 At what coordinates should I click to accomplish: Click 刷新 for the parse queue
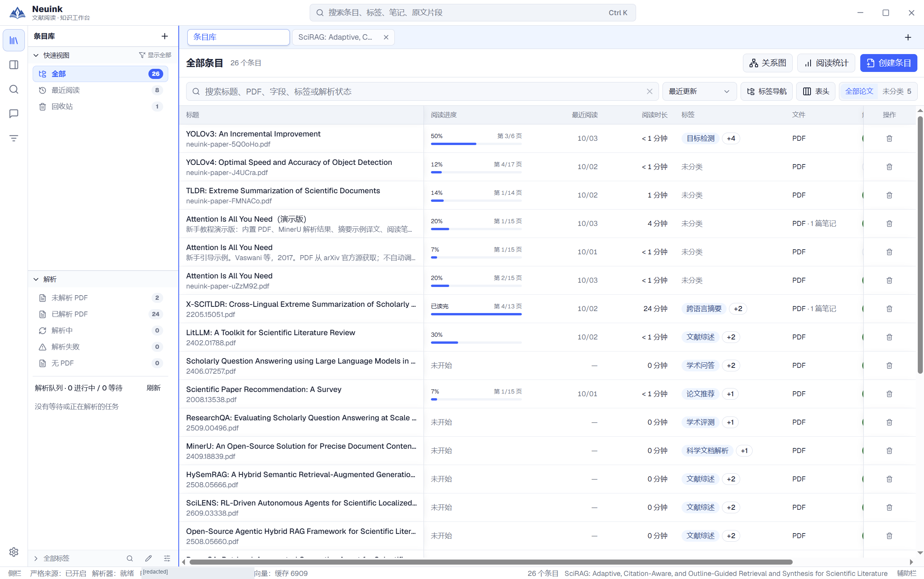pos(153,388)
